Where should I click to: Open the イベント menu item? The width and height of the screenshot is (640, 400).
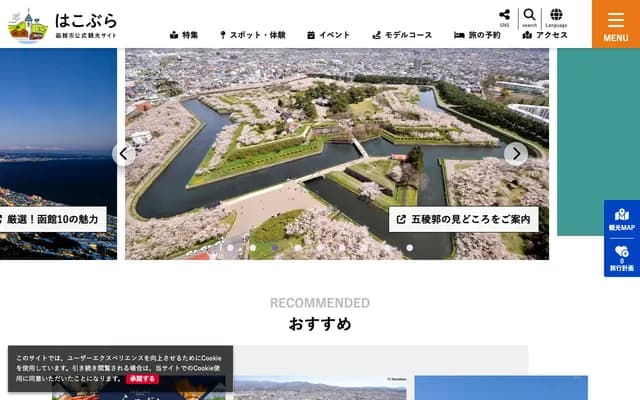329,35
